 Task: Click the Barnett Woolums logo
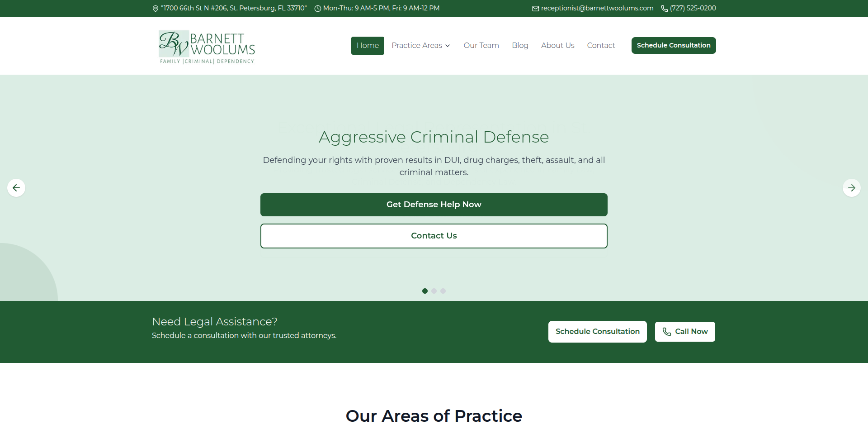point(207,47)
